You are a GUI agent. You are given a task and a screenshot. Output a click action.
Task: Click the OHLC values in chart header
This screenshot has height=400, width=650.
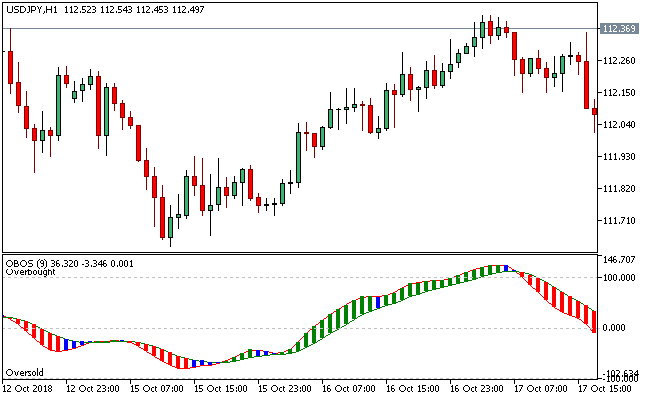click(x=136, y=9)
